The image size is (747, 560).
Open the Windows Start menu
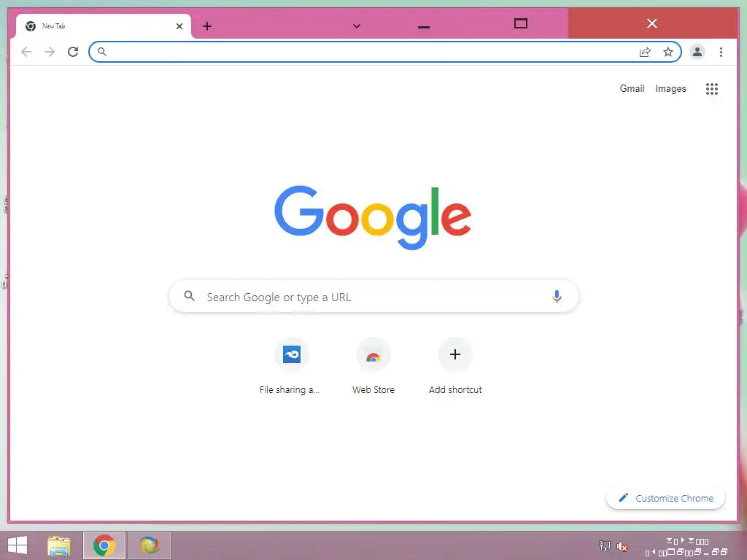pyautogui.click(x=18, y=545)
